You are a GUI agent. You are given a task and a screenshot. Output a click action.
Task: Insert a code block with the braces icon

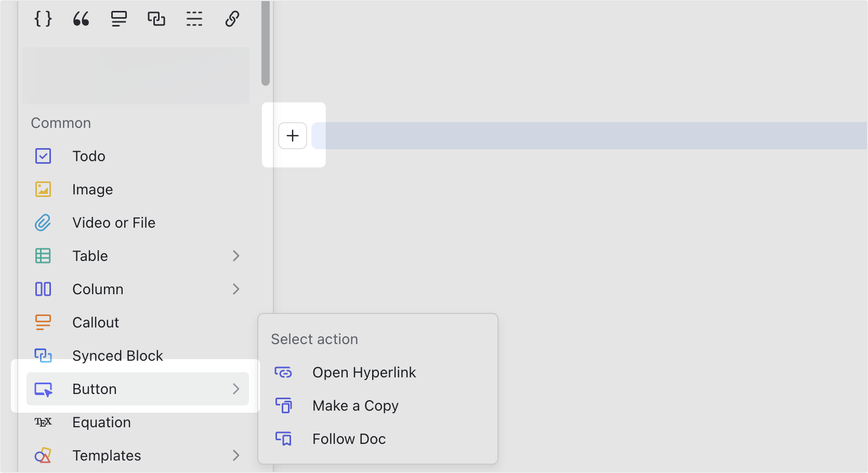pos(43,19)
